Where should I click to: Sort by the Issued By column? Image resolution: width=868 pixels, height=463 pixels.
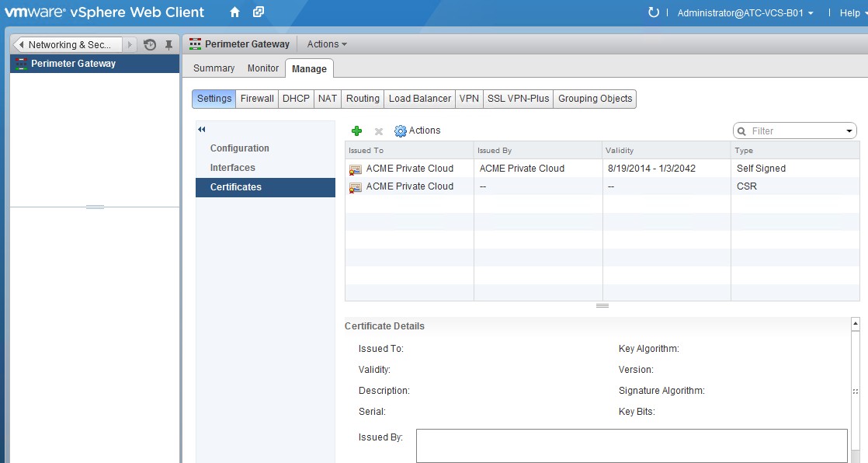pyautogui.click(x=538, y=150)
